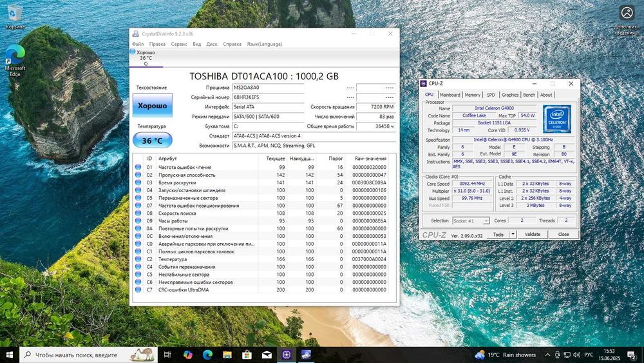The width and height of the screenshot is (644, 363).
Task: Open the Правка menu
Action: click(x=157, y=44)
